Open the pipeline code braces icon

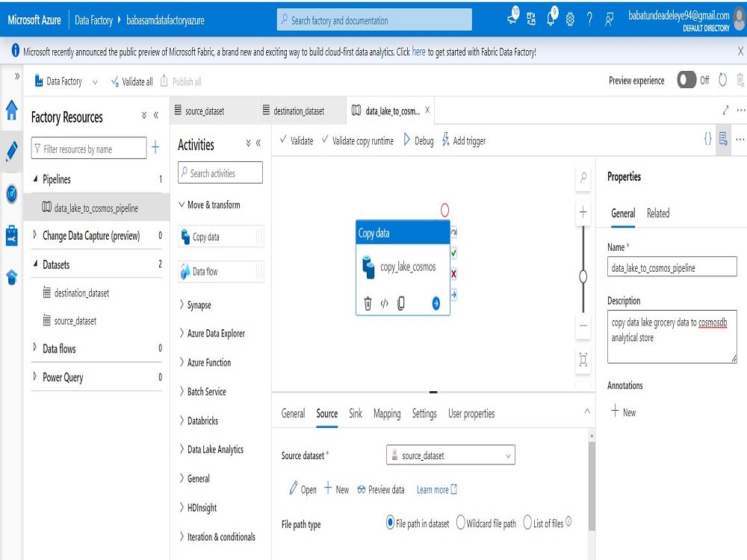click(x=707, y=139)
